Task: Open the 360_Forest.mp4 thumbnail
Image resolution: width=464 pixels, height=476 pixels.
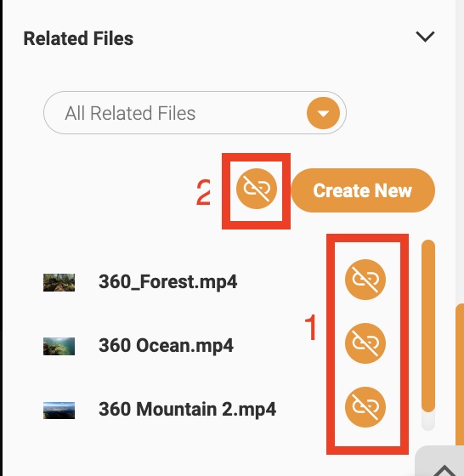Action: tap(59, 282)
